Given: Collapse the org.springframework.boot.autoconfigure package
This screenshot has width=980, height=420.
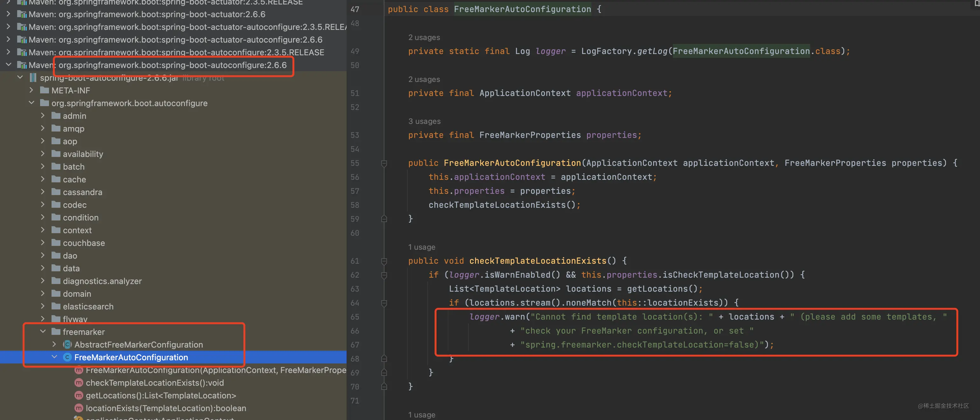Looking at the screenshot, I should pos(31,103).
